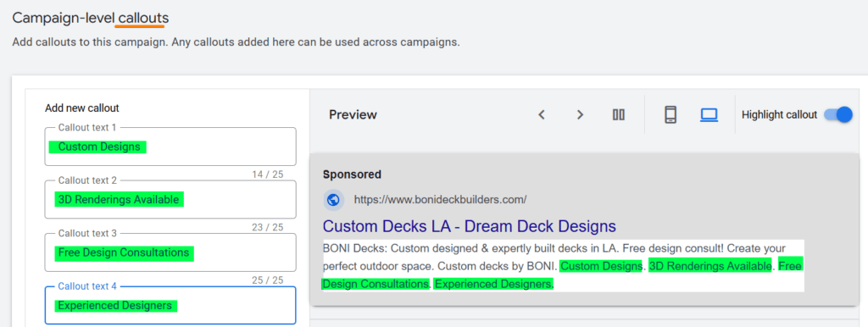Click the bonideckbuilders.com URL

[x=440, y=199]
